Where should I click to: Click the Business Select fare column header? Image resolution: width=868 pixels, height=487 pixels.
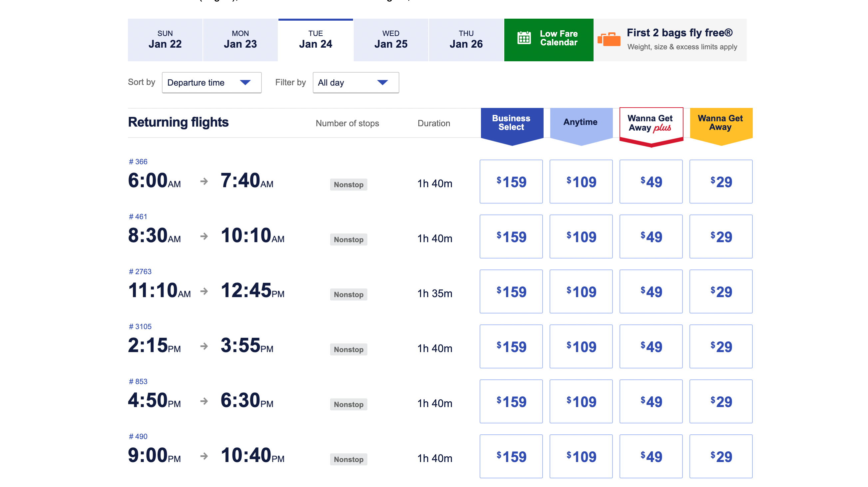tap(512, 123)
